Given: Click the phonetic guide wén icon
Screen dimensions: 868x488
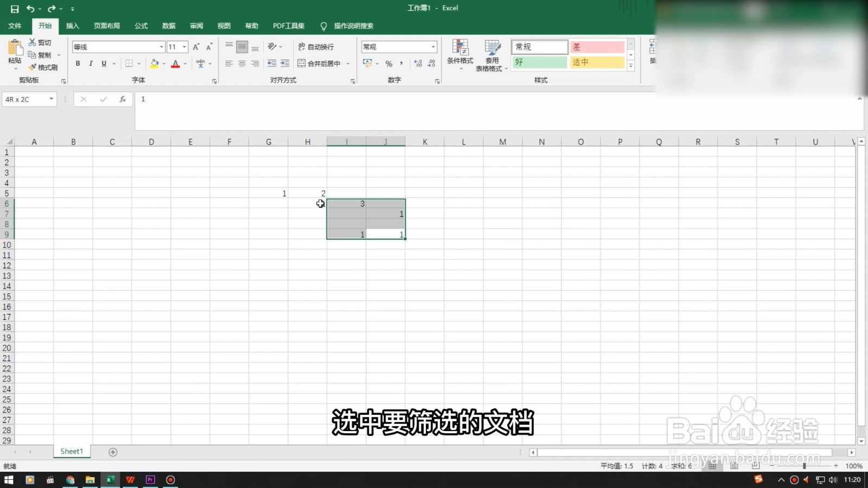Looking at the screenshot, I should click(201, 63).
